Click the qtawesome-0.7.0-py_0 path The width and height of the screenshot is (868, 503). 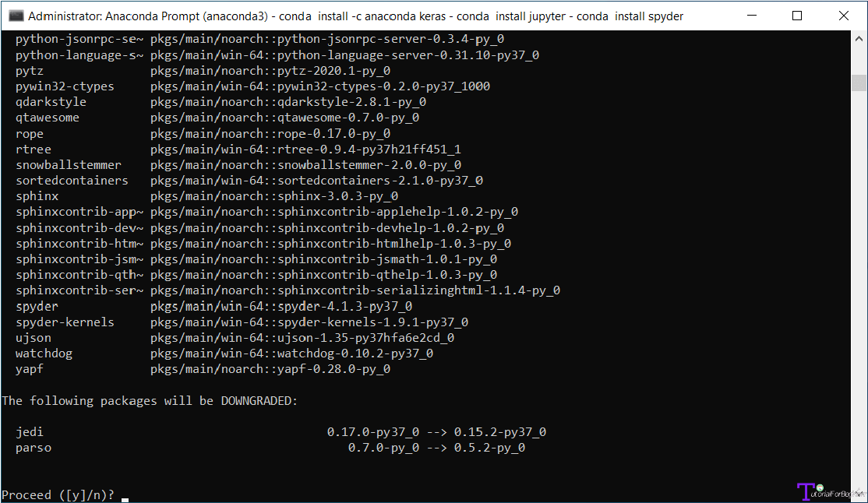click(x=284, y=118)
